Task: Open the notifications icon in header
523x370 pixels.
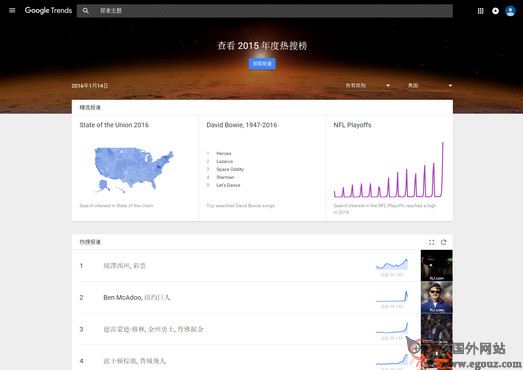Action: 495,11
